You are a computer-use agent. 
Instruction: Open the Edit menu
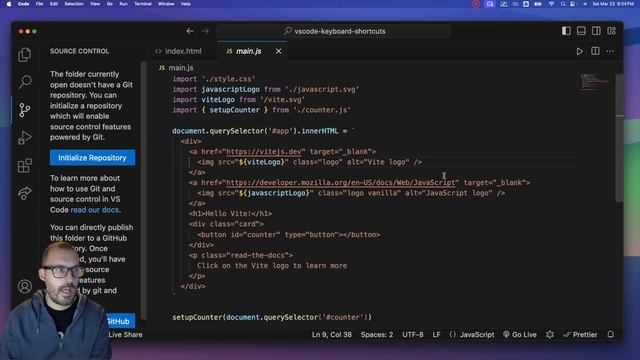click(53, 4)
